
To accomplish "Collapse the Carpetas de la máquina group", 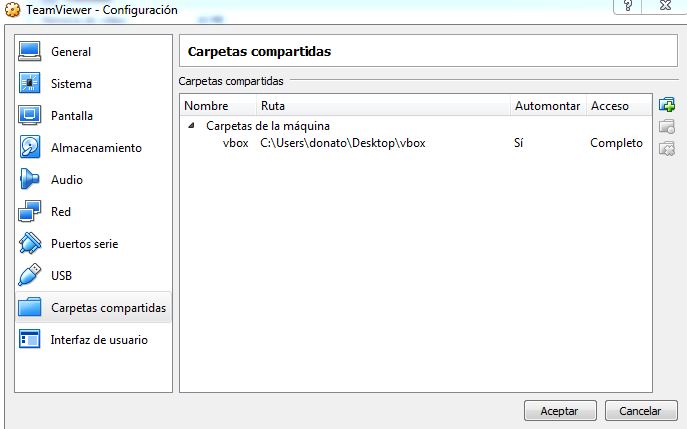I will pyautogui.click(x=191, y=126).
